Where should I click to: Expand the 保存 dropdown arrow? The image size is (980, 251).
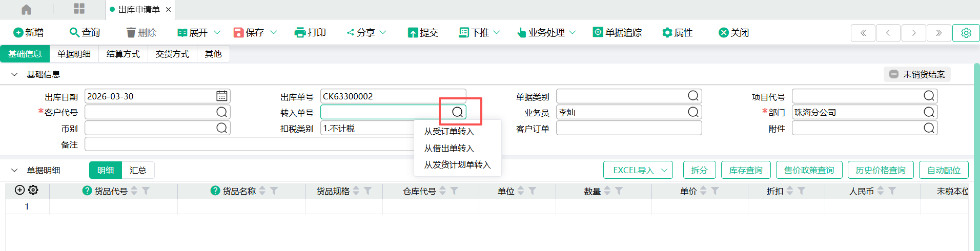(x=274, y=33)
